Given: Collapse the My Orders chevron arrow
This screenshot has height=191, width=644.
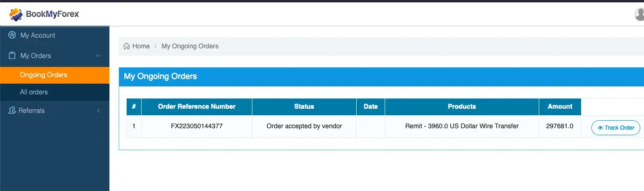Looking at the screenshot, I should click(98, 56).
